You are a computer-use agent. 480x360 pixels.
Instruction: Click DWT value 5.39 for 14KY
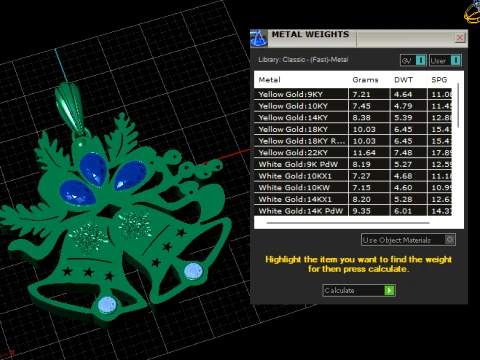[403, 118]
